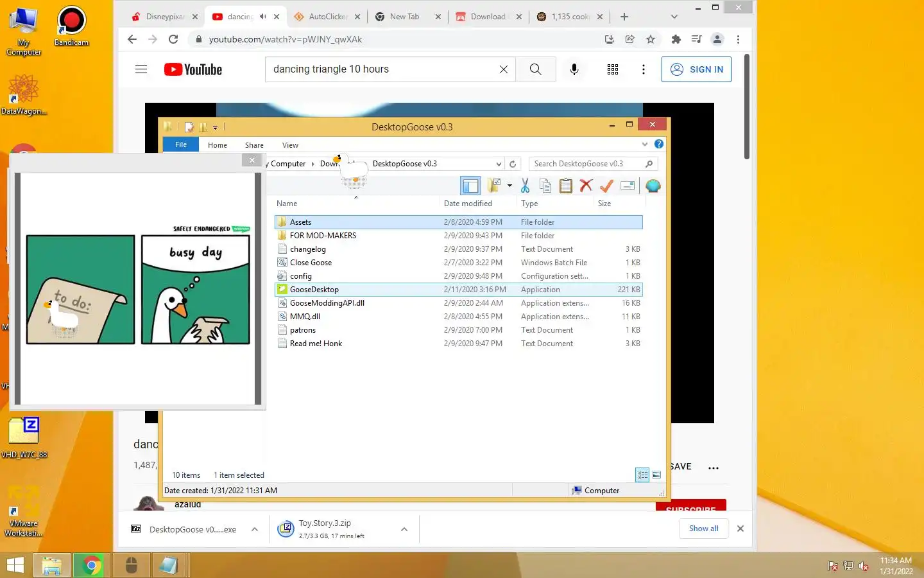Click the shell globe icon in explorer toolbar
924x578 pixels.
pyautogui.click(x=653, y=186)
